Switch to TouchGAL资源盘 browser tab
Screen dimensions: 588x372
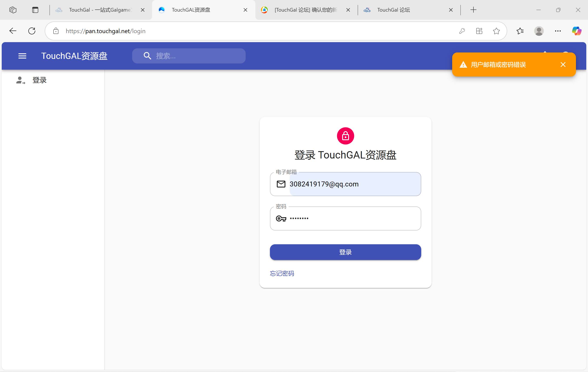(203, 10)
